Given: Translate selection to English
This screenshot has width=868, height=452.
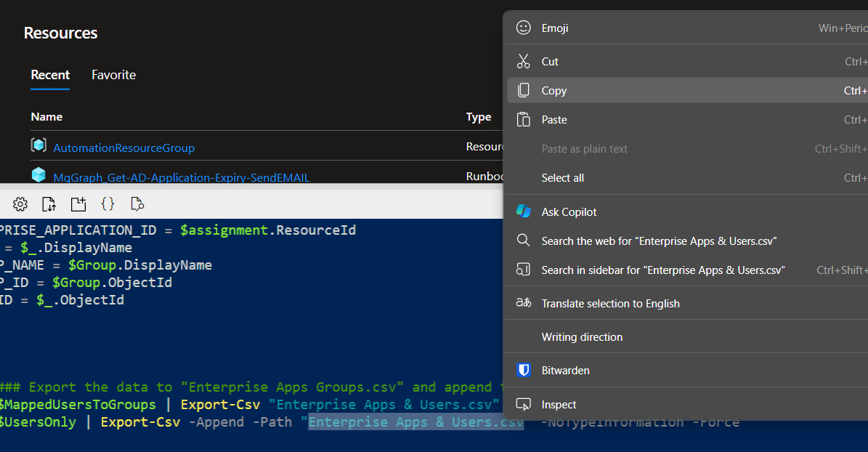Looking at the screenshot, I should tap(610, 304).
